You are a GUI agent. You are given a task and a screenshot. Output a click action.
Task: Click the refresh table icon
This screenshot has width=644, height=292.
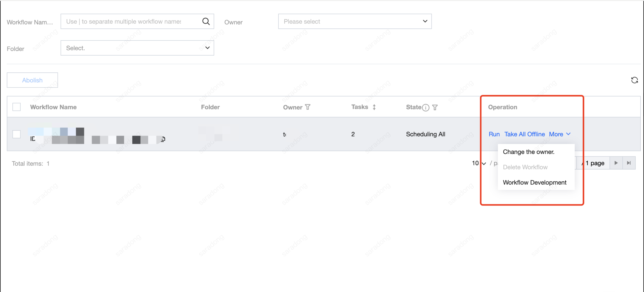634,80
